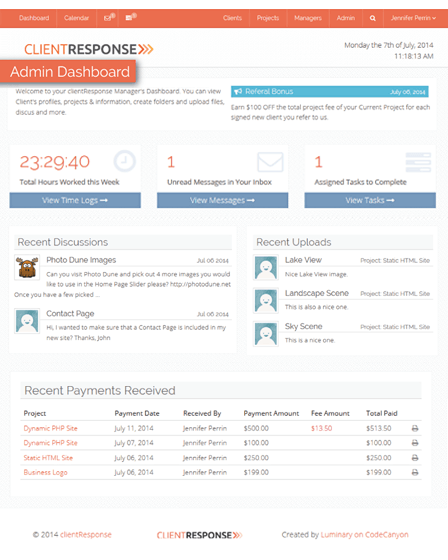448x560 pixels.
Task: Open the Clients menu
Action: tap(232, 18)
